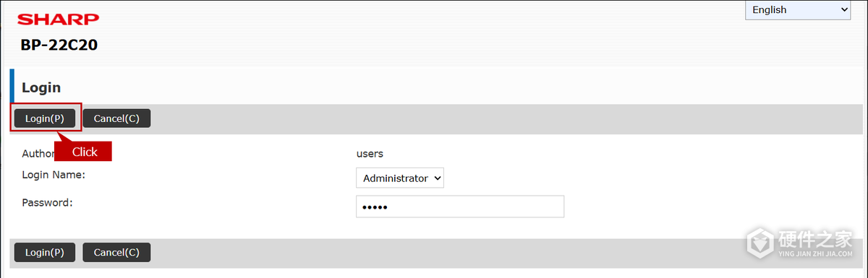Click the bottom Login(P) button
The height and width of the screenshot is (278, 868).
click(x=45, y=252)
